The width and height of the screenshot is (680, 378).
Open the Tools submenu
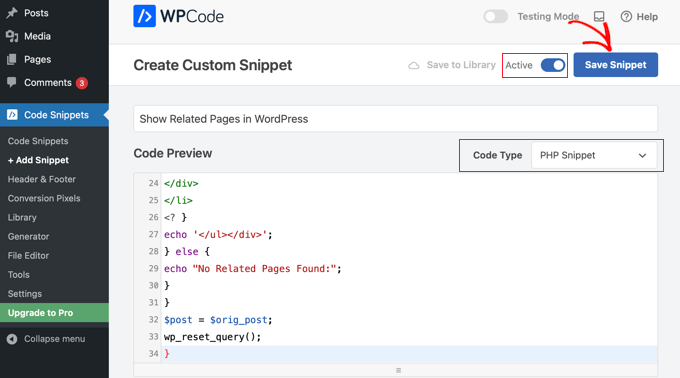pos(19,274)
